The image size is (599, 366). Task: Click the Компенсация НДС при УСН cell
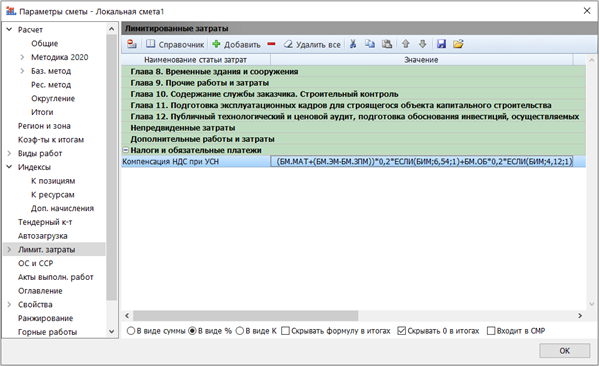[196, 162]
